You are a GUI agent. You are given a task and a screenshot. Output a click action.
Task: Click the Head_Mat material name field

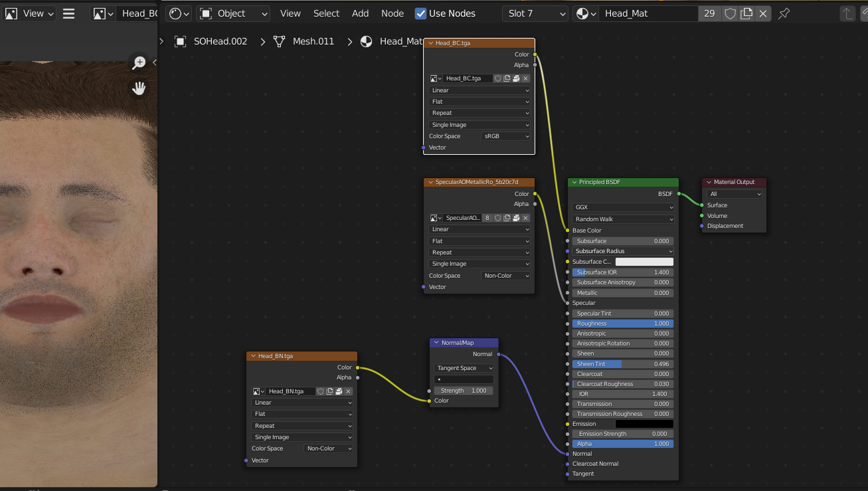(649, 13)
